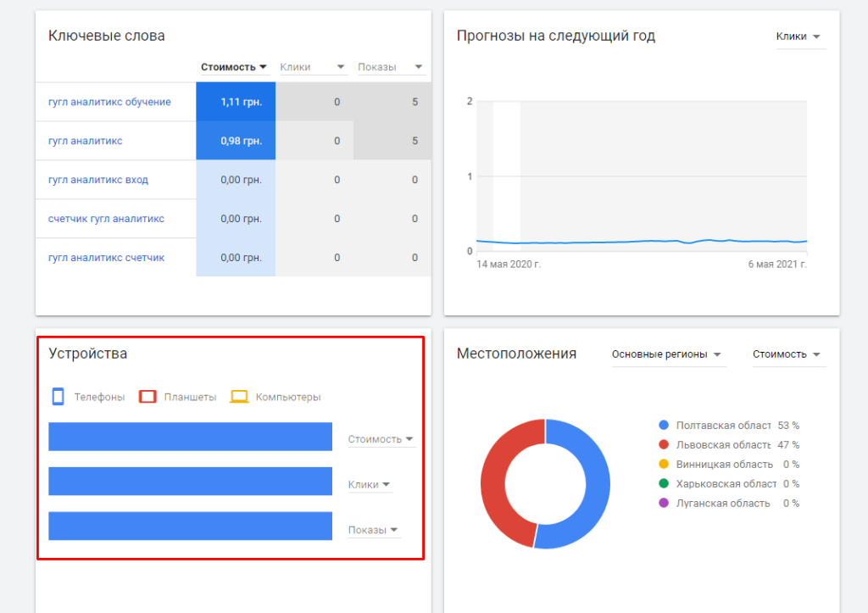The width and height of the screenshot is (868, 613).
Task: Open keyword гугл аналитикс счетчик
Action: 106,258
